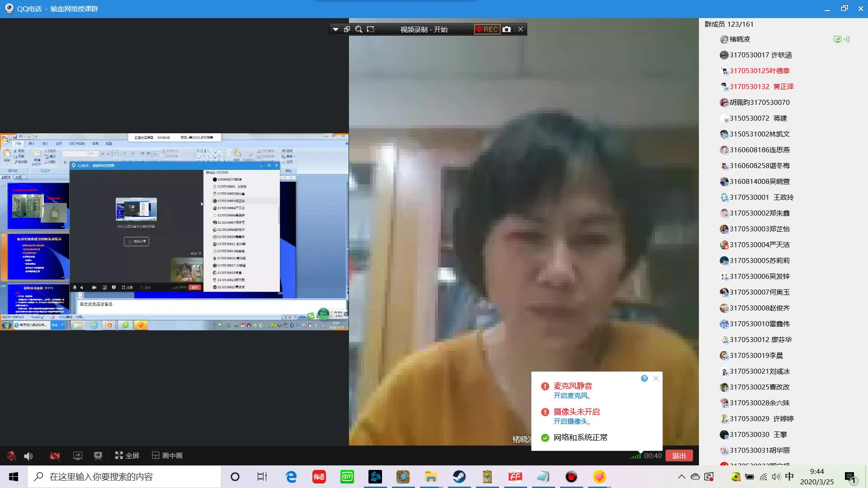Show hidden system tray icons
Image resolution: width=868 pixels, height=488 pixels.
pyautogui.click(x=681, y=477)
